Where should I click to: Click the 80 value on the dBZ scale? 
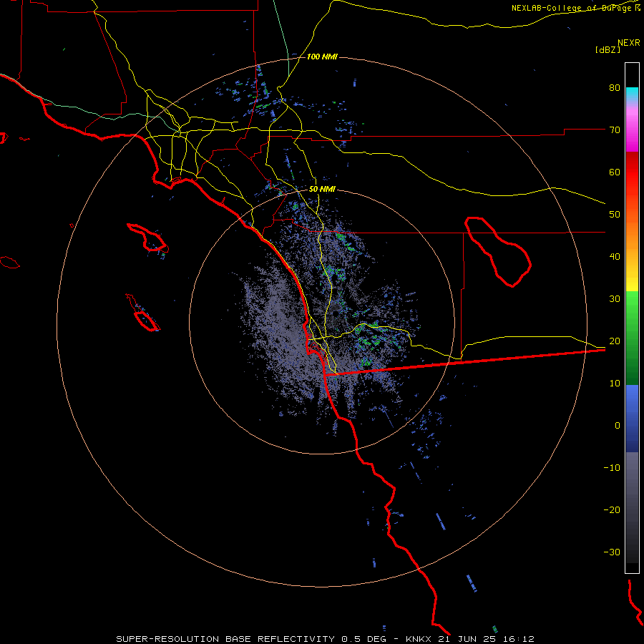point(615,88)
